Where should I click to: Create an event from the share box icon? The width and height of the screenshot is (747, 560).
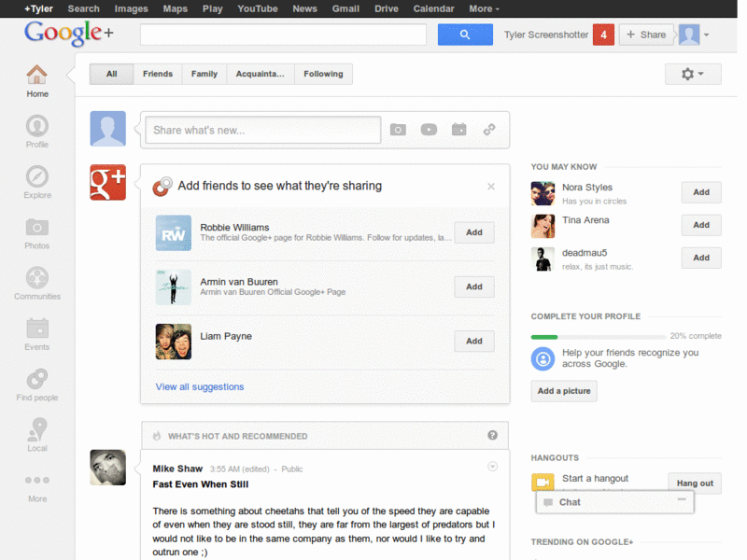tap(458, 129)
